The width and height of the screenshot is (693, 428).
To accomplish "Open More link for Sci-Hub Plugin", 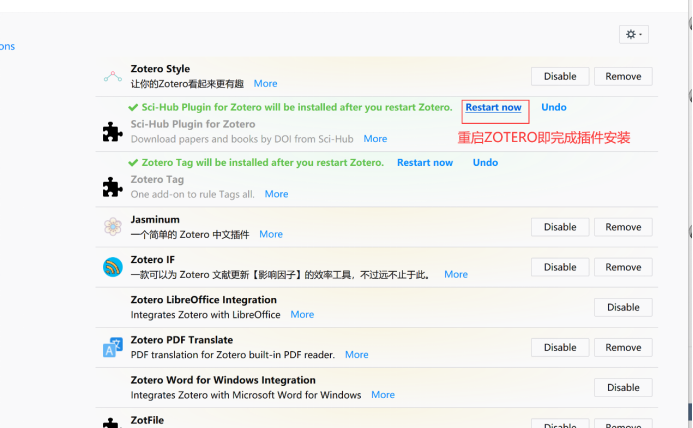I will pos(375,139).
